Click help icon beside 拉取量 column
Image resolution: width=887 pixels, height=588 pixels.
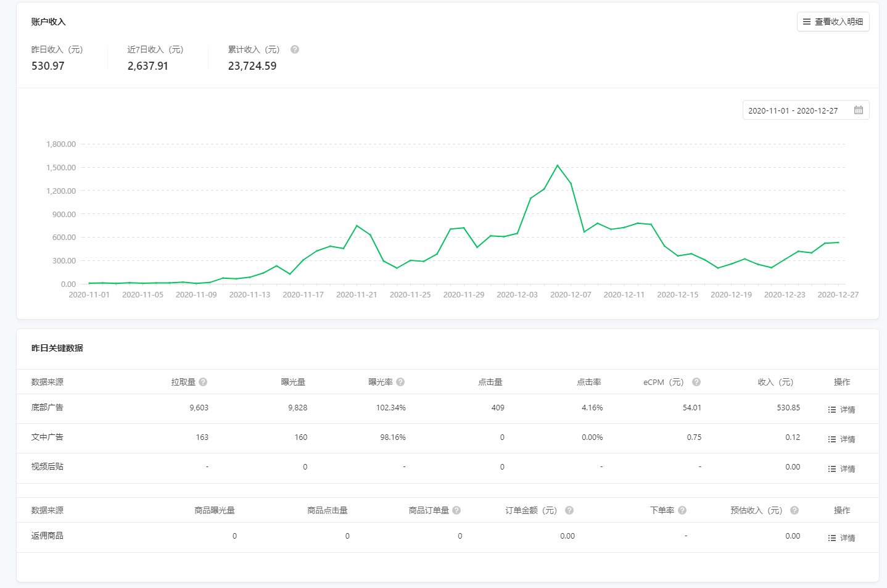click(203, 382)
